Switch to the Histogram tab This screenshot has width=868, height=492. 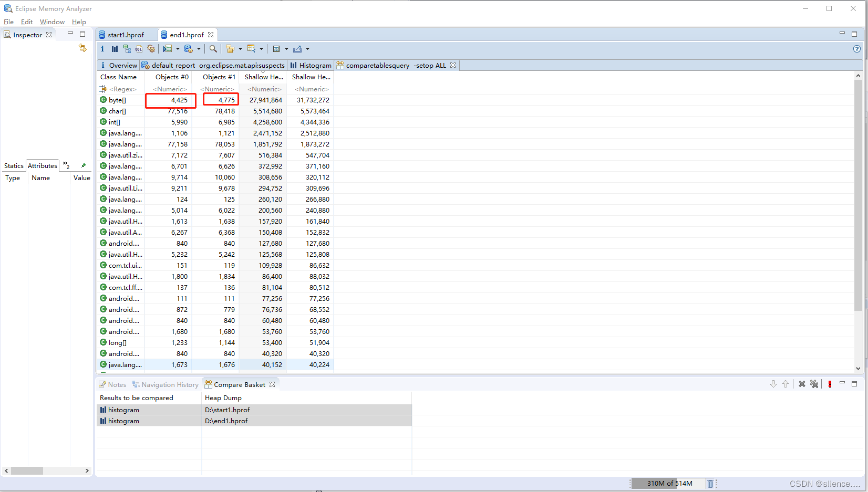tap(311, 65)
